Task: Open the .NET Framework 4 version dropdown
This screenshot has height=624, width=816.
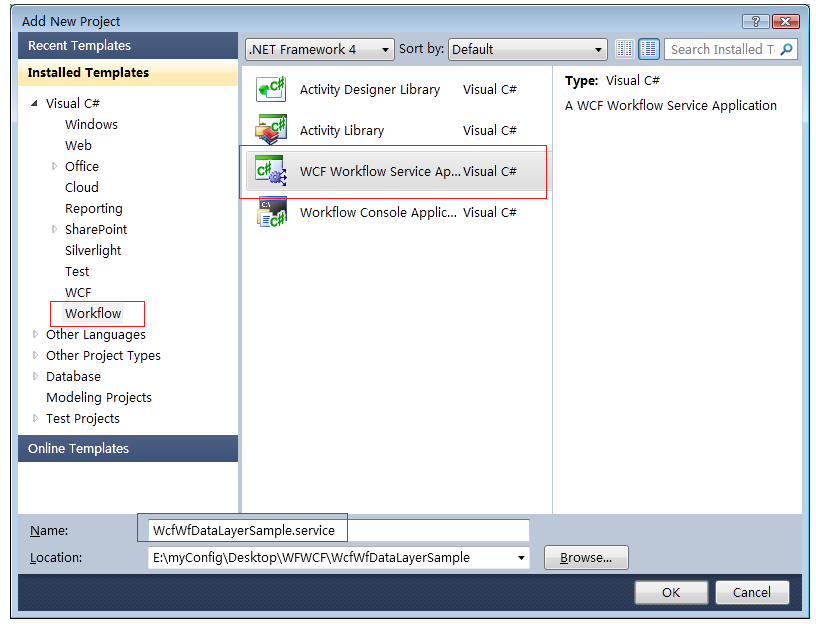Action: point(319,49)
